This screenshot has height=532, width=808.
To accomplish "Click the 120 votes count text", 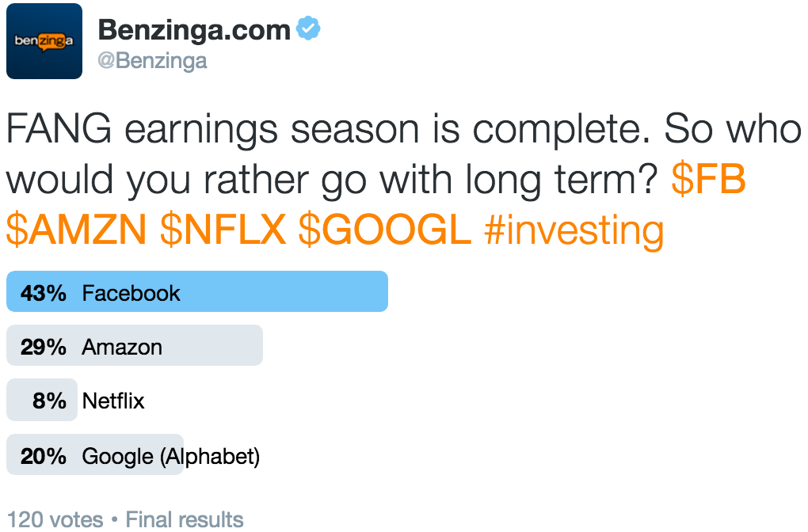I will [x=55, y=519].
